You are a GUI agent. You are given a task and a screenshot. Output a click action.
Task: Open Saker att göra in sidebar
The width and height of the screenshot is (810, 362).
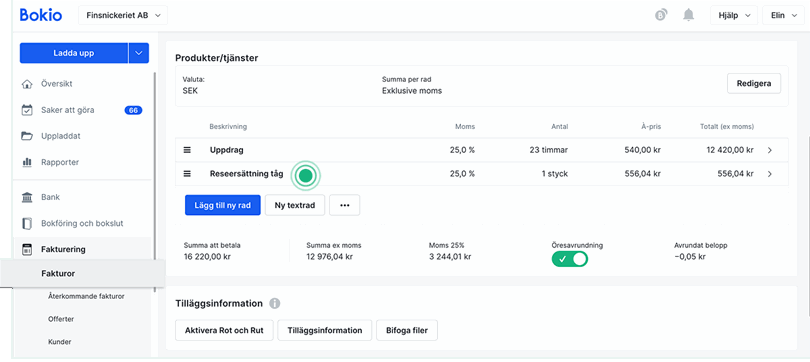pos(68,110)
